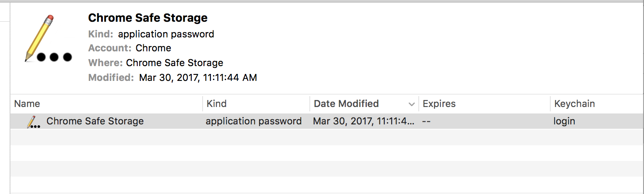
Task: Click the Where value in the details header
Action: [174, 63]
